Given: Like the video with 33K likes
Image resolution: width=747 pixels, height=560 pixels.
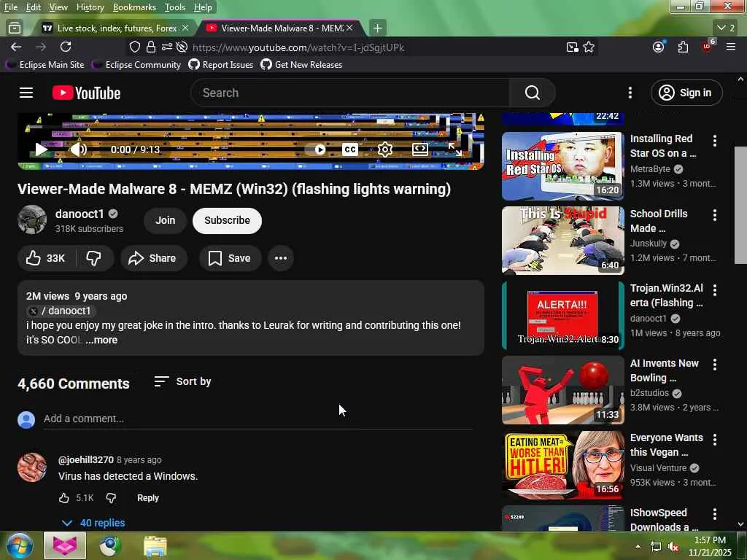Looking at the screenshot, I should (x=46, y=258).
